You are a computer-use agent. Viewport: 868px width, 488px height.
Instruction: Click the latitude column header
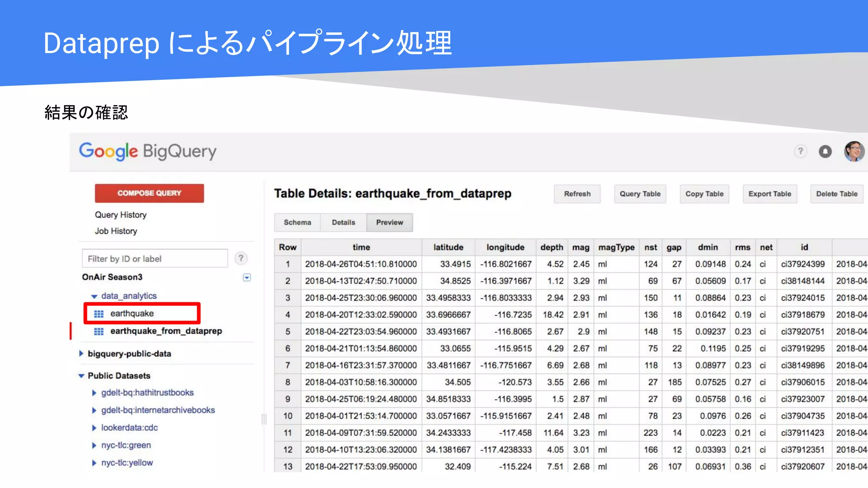coord(448,247)
